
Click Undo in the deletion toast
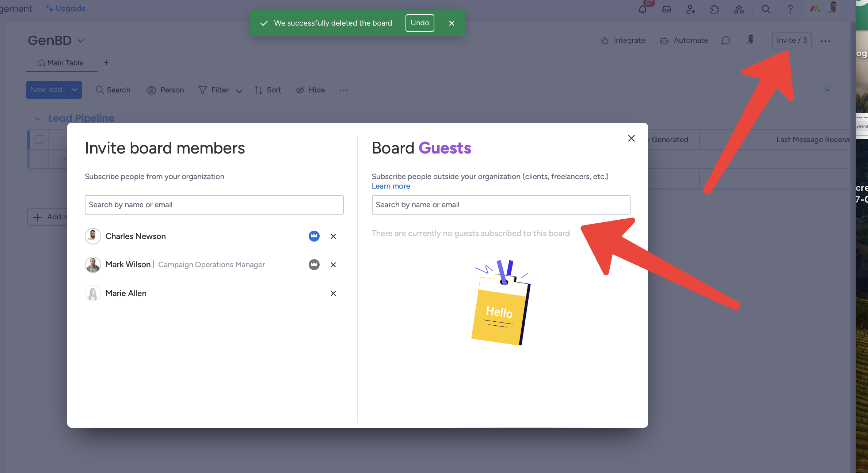[419, 23]
